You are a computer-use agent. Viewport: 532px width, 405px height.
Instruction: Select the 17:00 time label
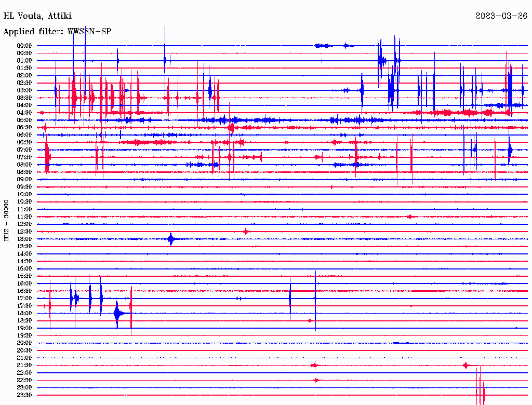click(x=24, y=299)
